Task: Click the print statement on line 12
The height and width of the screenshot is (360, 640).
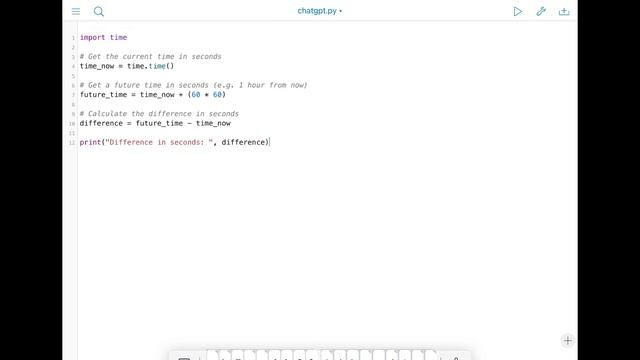Action: [174, 142]
